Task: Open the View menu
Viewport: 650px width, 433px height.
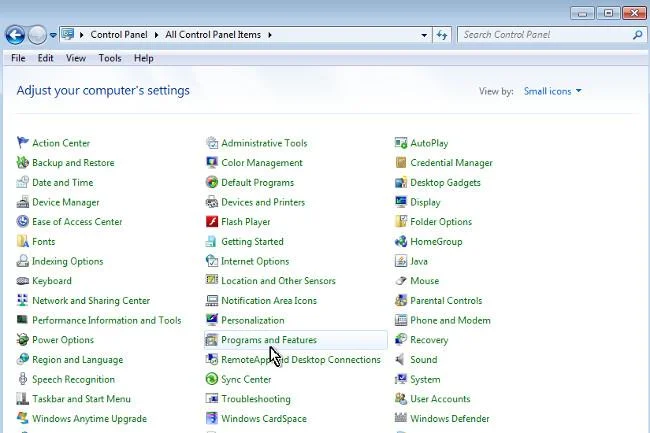Action: [76, 58]
